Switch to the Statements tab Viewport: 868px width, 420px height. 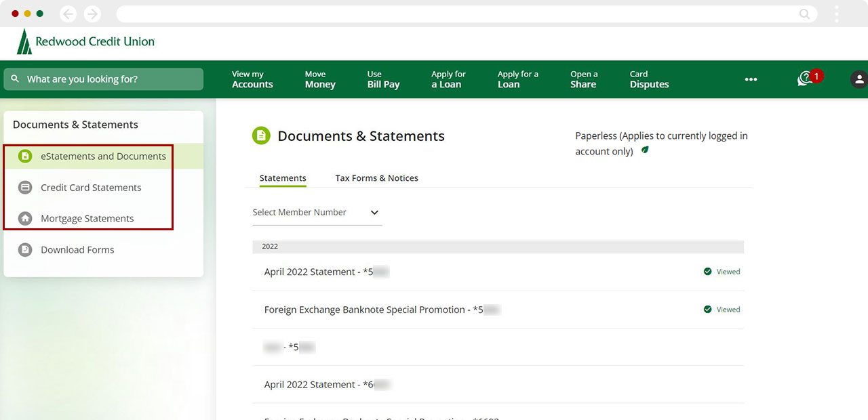[x=283, y=178]
